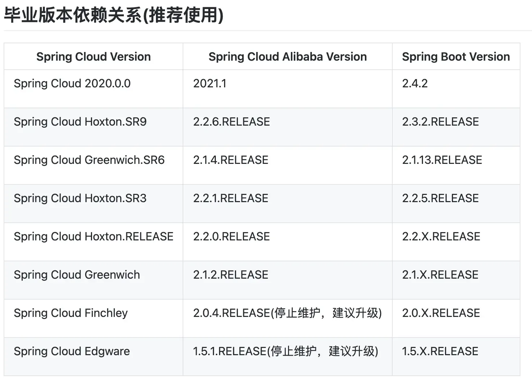Click the 2.1.13.RELEASE Boot version cell

pos(456,165)
